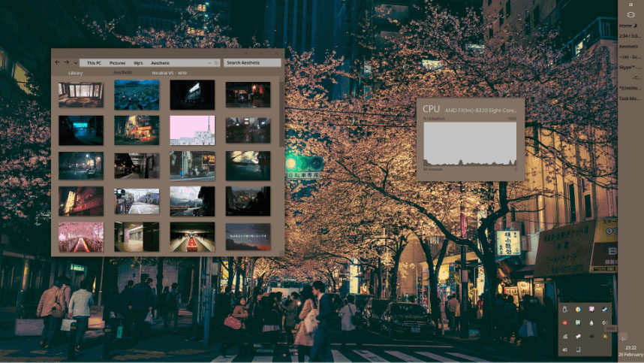
Task: Select This PC in the address breadcrumb
Action: click(x=94, y=63)
